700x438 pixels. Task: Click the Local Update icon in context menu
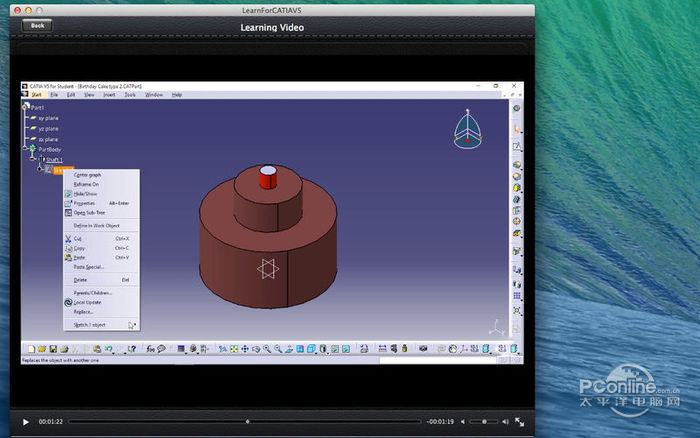(68, 302)
